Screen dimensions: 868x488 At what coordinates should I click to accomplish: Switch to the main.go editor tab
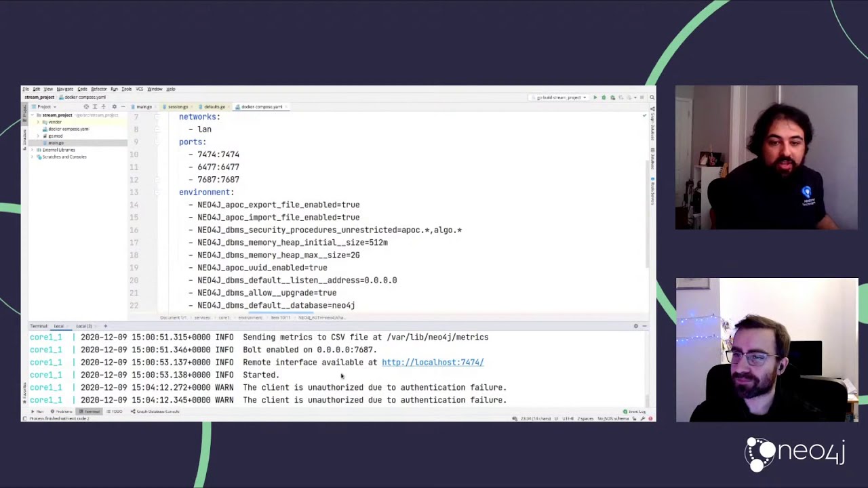click(x=144, y=106)
